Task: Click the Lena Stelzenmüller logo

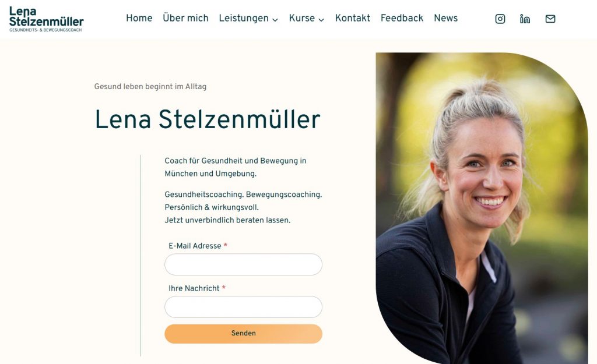Action: 46,19
